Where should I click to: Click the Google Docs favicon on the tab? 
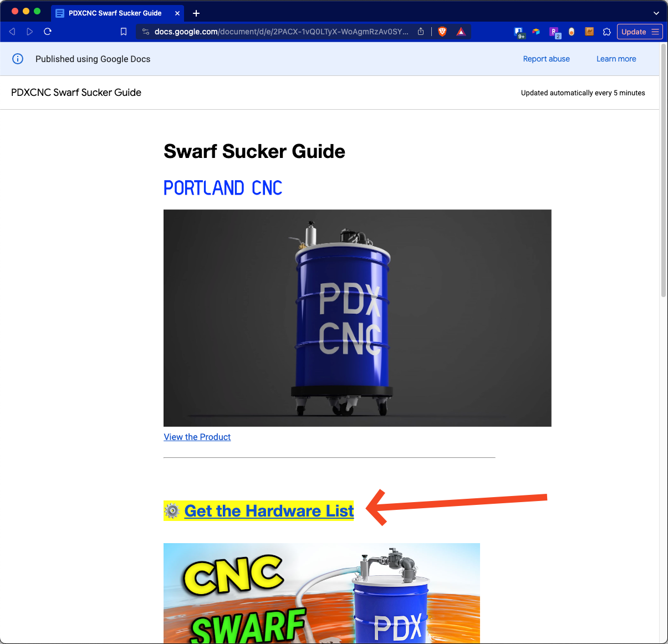click(x=59, y=13)
